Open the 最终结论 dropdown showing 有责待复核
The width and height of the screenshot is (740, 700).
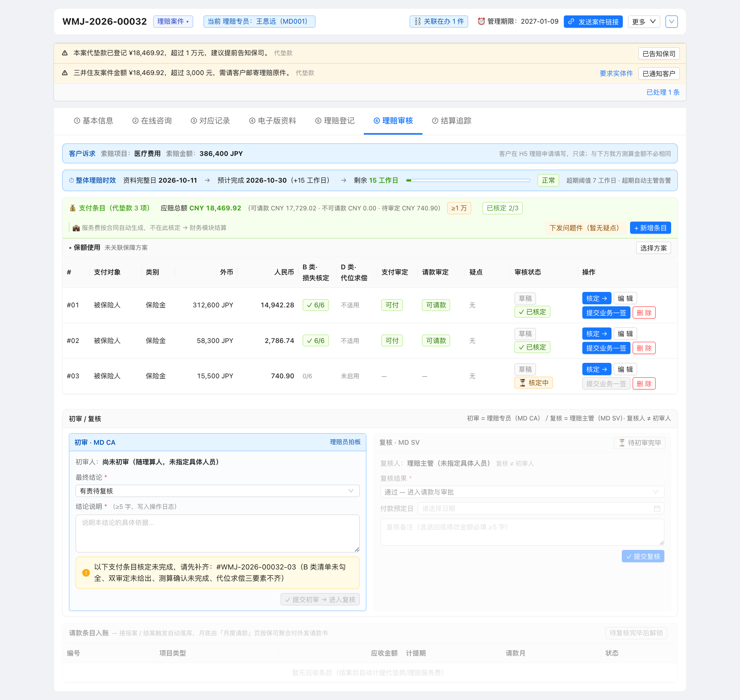pos(218,491)
